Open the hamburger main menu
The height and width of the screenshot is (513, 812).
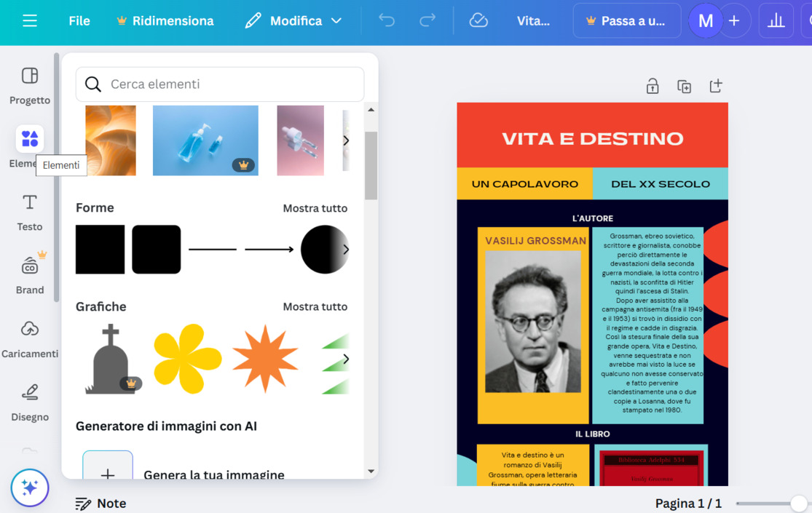[30, 21]
